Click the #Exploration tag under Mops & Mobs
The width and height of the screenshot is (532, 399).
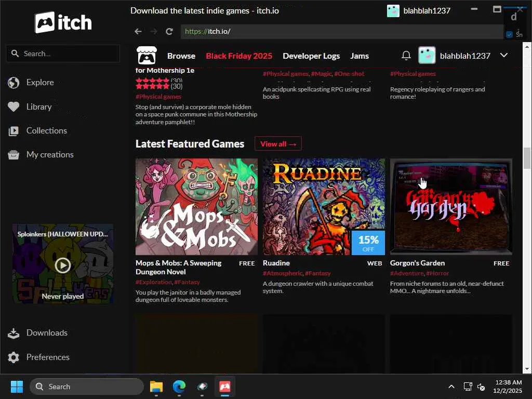click(153, 282)
